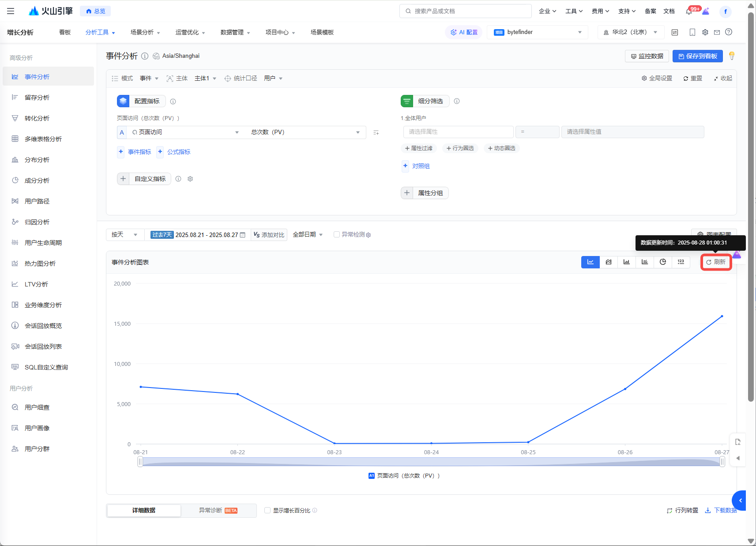Open the 全部日期 dropdown
This screenshot has height=546, width=756.
tap(308, 235)
